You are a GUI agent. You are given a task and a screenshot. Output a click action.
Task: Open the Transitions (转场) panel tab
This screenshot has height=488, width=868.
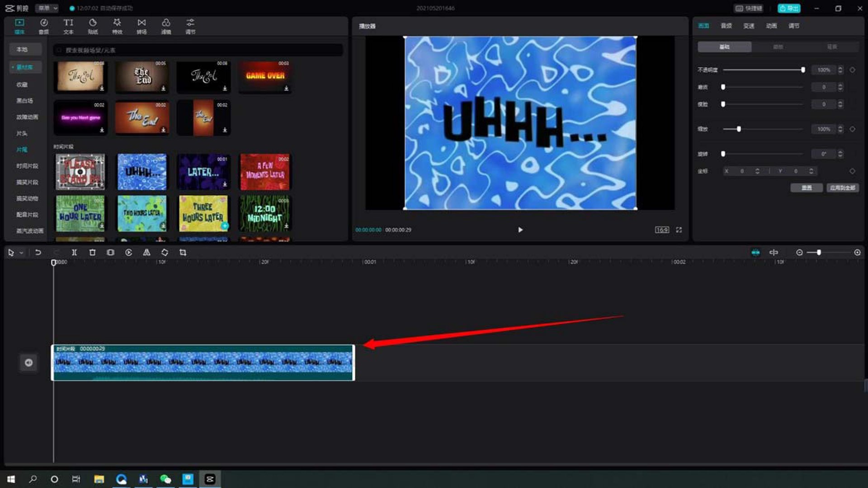142,26
